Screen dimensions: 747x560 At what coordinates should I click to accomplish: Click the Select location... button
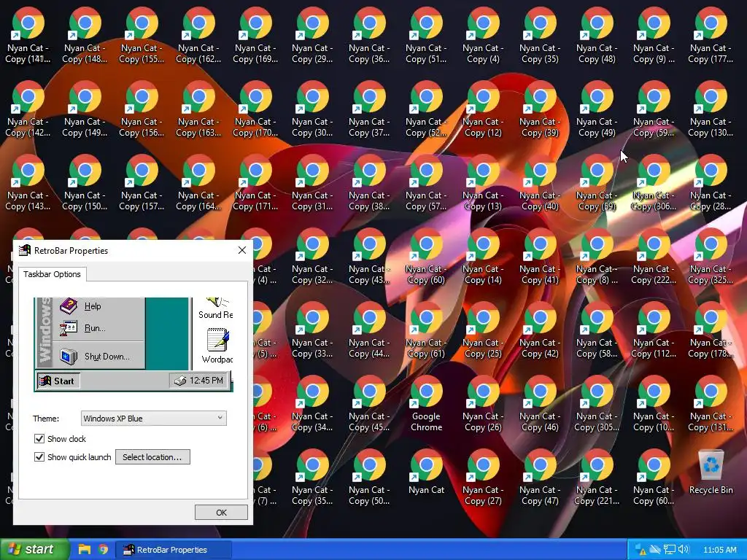point(152,456)
